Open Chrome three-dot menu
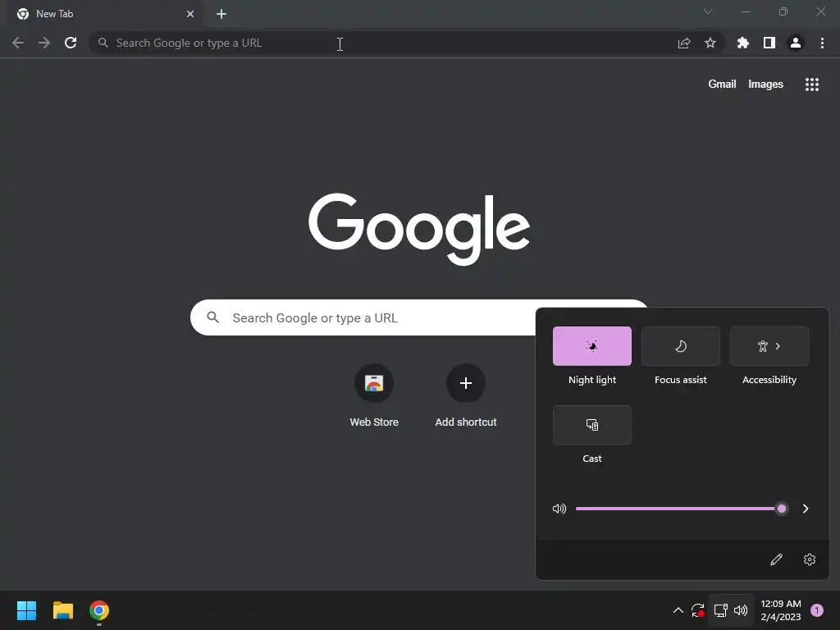Image resolution: width=840 pixels, height=630 pixels. [822, 43]
